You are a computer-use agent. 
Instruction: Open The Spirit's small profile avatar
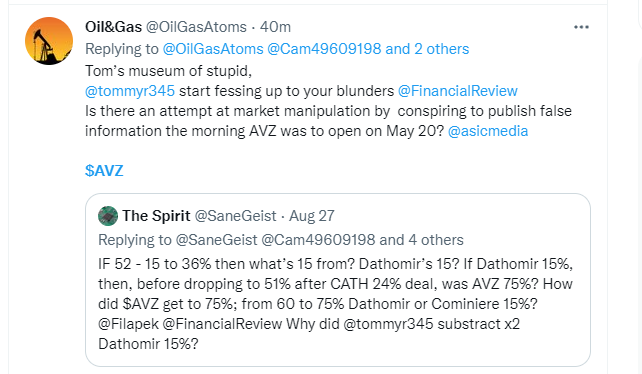click(x=108, y=216)
